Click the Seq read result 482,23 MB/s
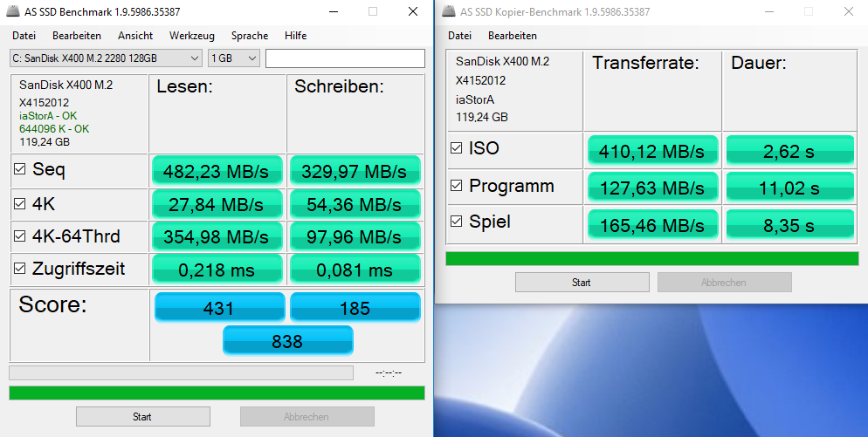 point(217,170)
